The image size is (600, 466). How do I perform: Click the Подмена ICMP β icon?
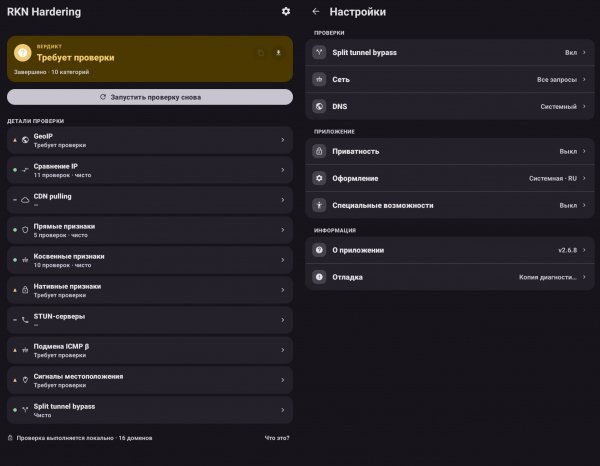(25, 350)
